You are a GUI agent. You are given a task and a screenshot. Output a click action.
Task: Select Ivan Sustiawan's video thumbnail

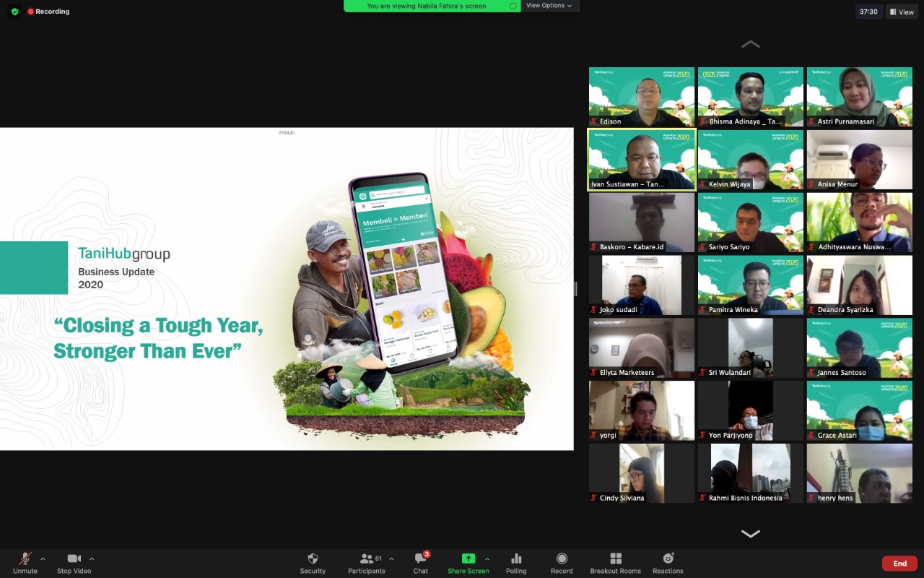coord(641,160)
